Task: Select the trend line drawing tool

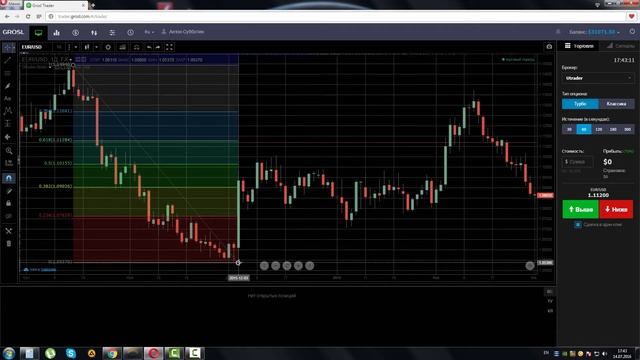Action: pos(8,60)
